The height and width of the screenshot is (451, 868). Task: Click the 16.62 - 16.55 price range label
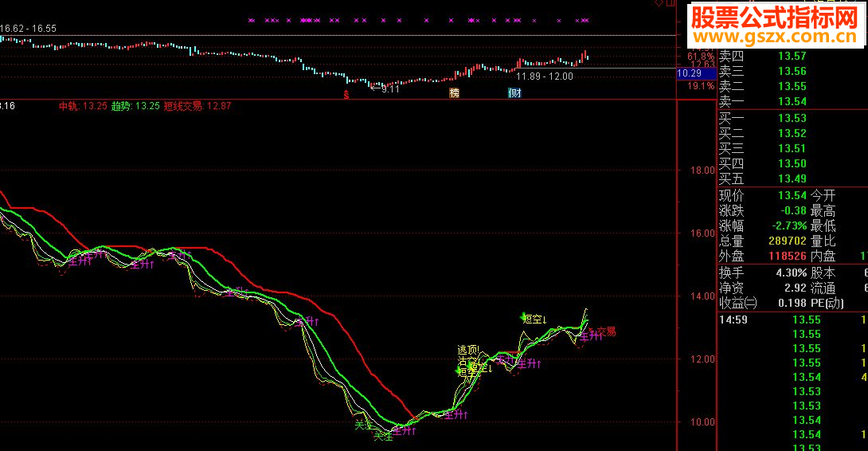tap(28, 28)
